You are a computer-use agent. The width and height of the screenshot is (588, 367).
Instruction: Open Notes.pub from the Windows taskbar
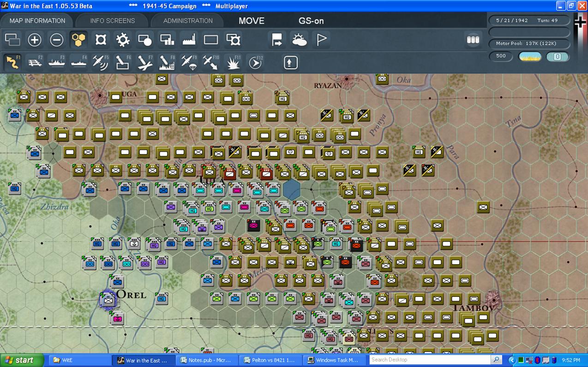coord(206,360)
